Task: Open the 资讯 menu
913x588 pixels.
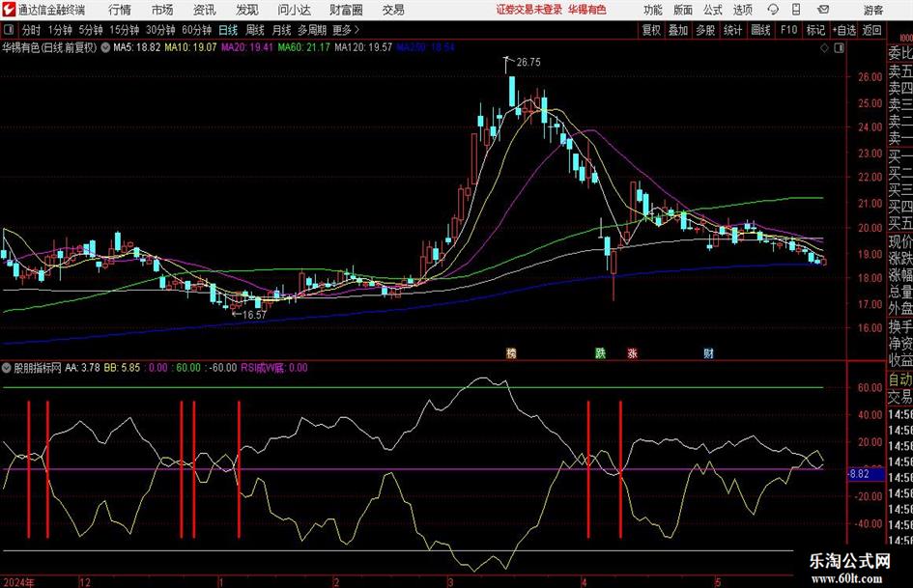Action: pos(205,10)
